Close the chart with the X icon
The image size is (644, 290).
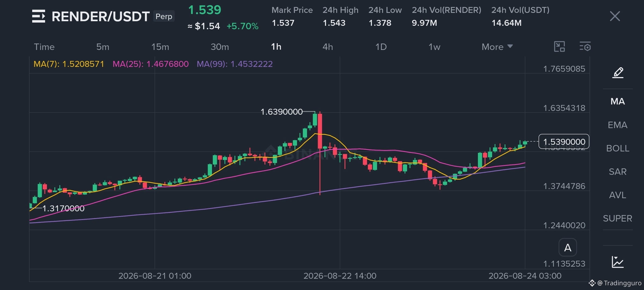point(615,16)
